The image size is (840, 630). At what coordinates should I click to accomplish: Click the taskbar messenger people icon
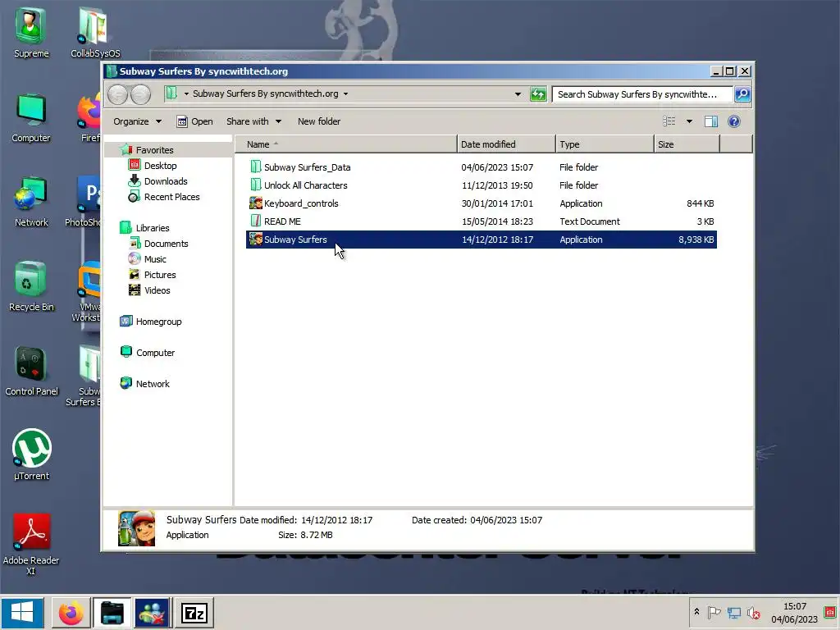point(153,613)
